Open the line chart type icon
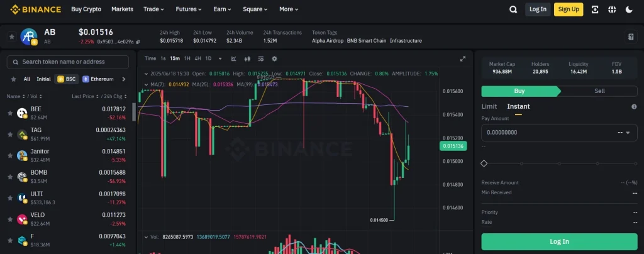This screenshot has height=254, width=644. coord(233,58)
